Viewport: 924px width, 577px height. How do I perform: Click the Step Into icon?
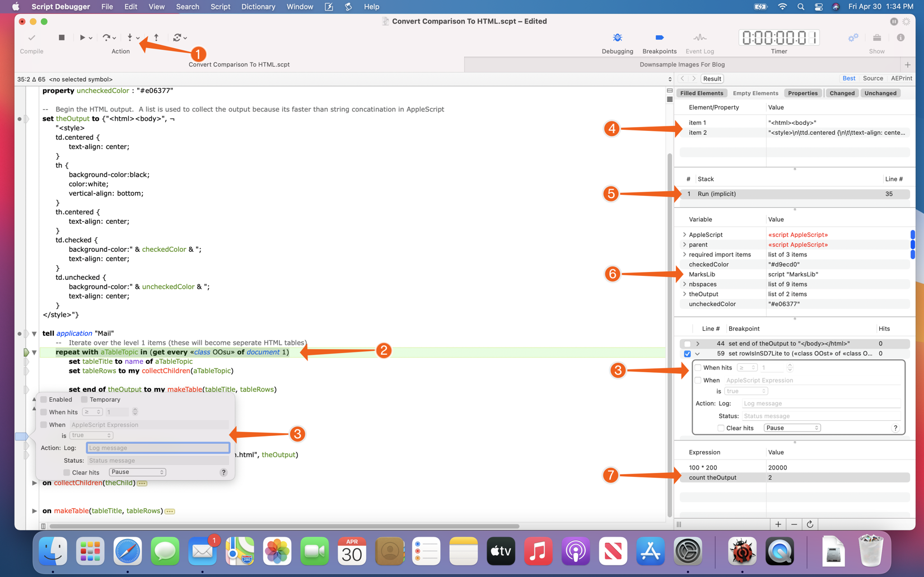point(130,37)
